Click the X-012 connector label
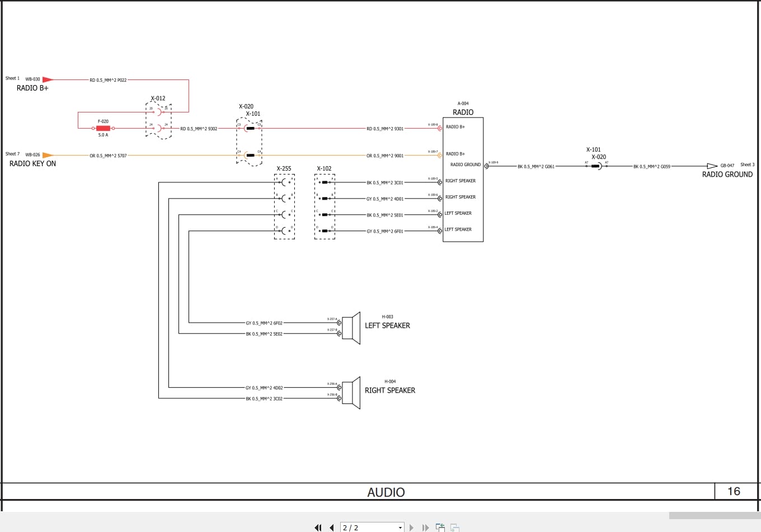Viewport: 761px width, 532px height. pyautogui.click(x=158, y=98)
